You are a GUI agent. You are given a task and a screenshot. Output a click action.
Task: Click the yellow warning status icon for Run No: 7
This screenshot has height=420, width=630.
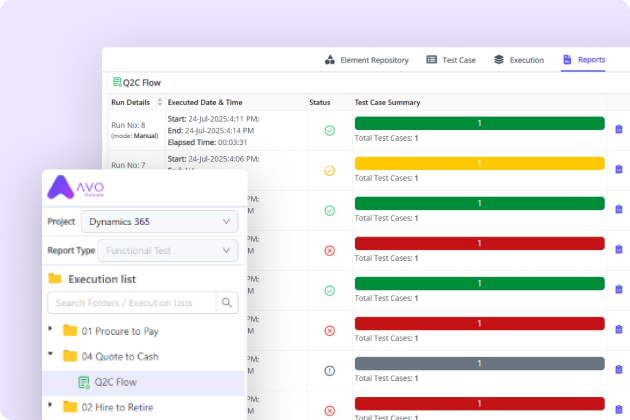329,171
